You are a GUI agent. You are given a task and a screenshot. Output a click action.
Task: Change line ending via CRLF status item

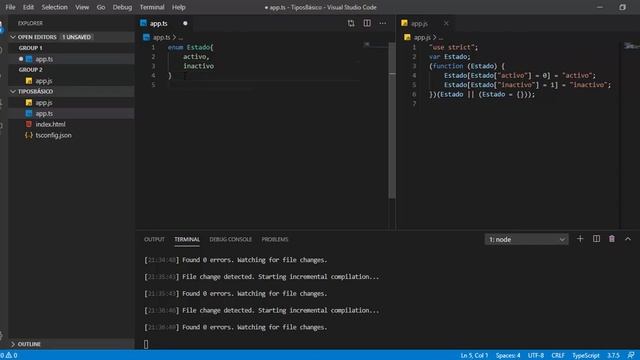coord(558,356)
